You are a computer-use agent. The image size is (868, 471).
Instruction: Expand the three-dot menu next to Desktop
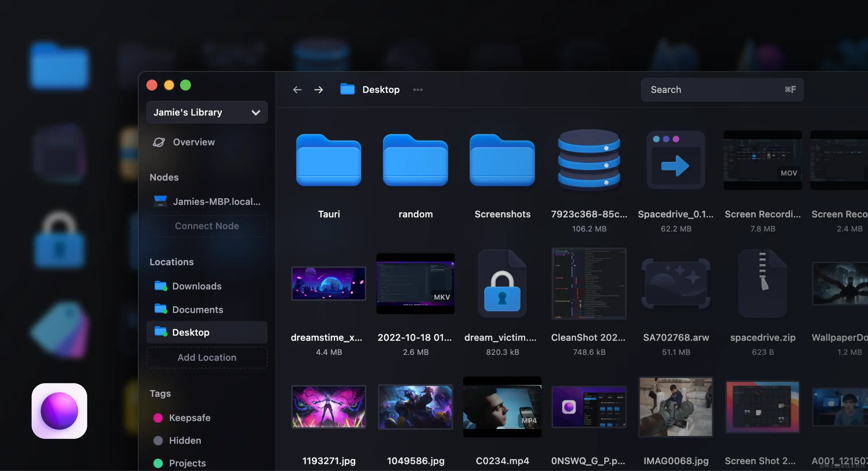pos(418,90)
